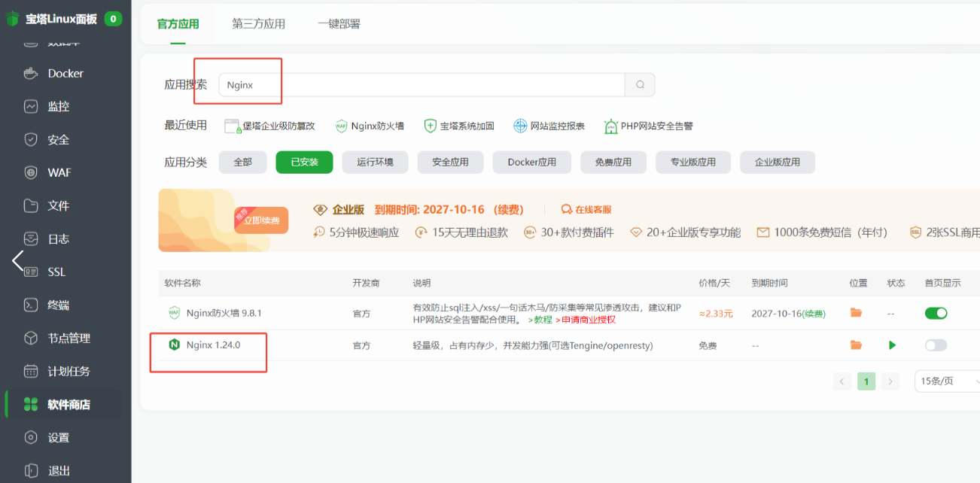
Task: Select the 全部 category filter
Action: click(x=242, y=162)
